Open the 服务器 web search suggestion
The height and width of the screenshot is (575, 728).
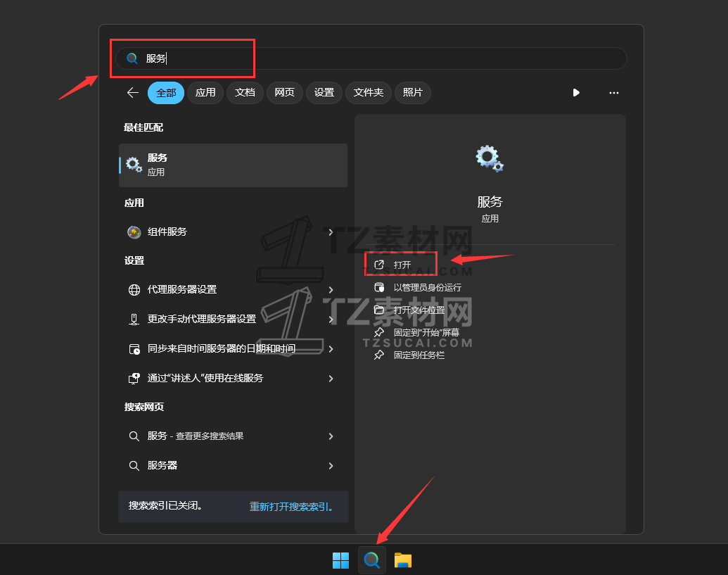pyautogui.click(x=233, y=466)
